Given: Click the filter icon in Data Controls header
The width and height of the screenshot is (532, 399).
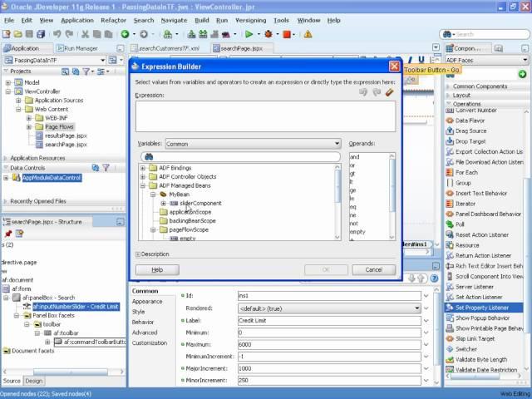Looking at the screenshot, I should (x=106, y=168).
